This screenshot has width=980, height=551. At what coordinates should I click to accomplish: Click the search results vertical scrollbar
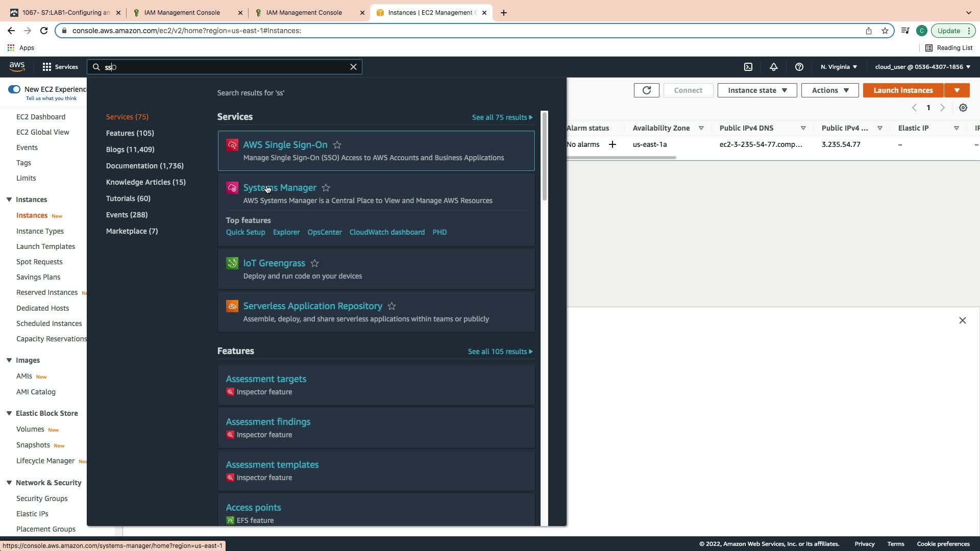(545, 156)
